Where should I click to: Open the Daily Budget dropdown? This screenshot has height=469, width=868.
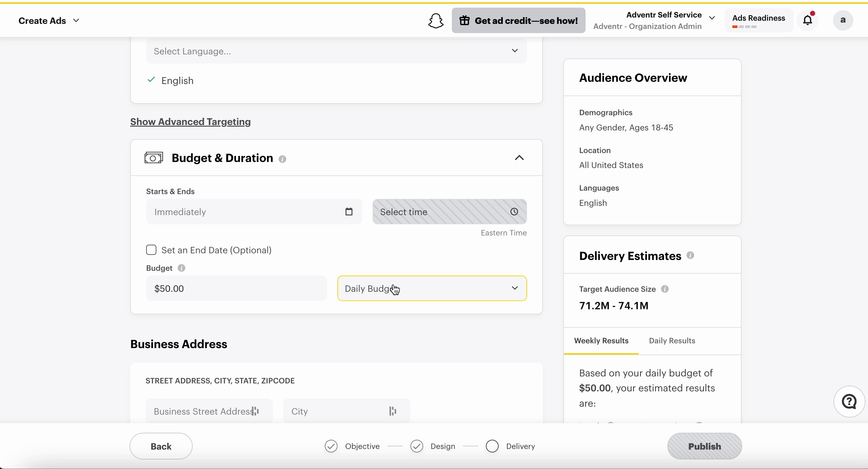(x=432, y=289)
